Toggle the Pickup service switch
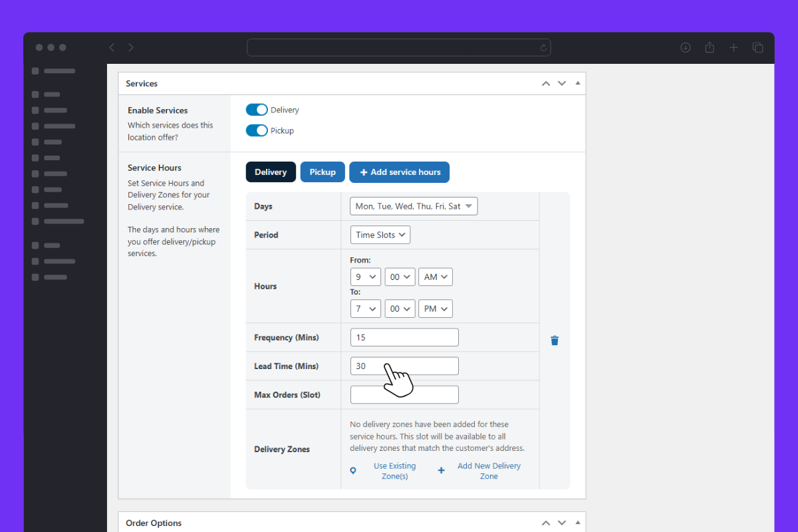The image size is (798, 532). pos(257,130)
